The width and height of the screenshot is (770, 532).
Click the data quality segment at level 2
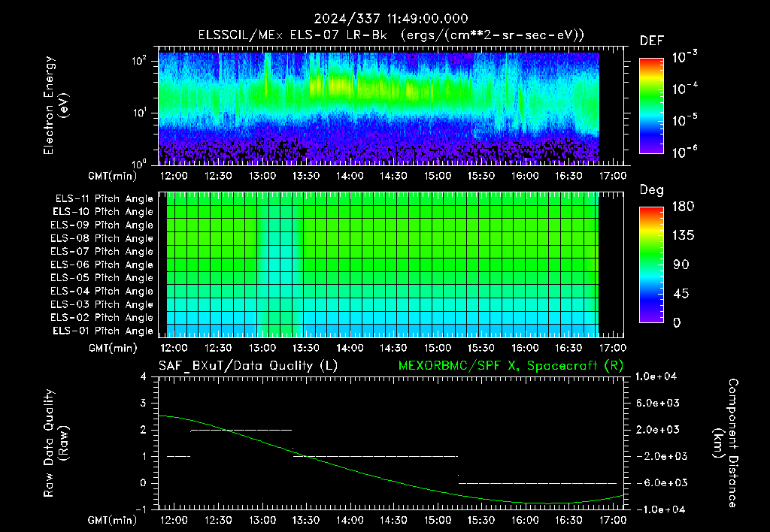coord(241,430)
